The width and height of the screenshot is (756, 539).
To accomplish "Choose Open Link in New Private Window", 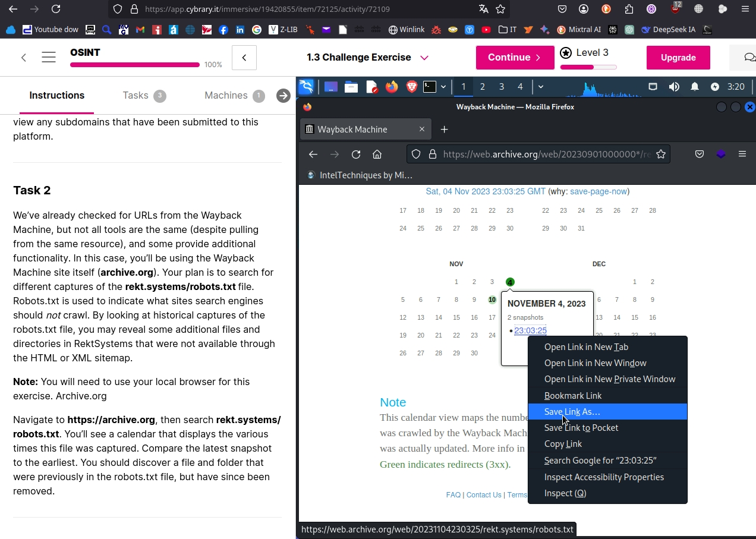I will (607, 379).
